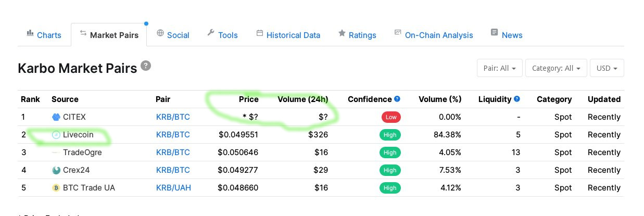Open the KRB/UAH pair link
Screen dimensions: 644x216
coord(173,188)
